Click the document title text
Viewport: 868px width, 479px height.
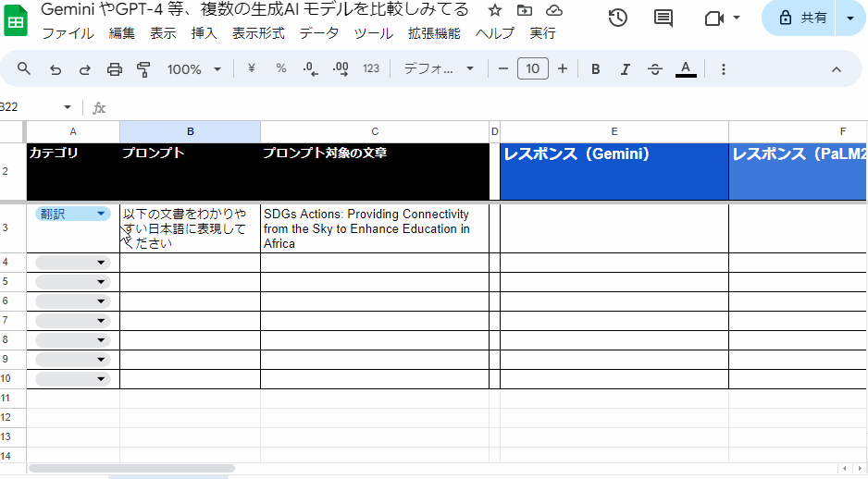[255, 10]
